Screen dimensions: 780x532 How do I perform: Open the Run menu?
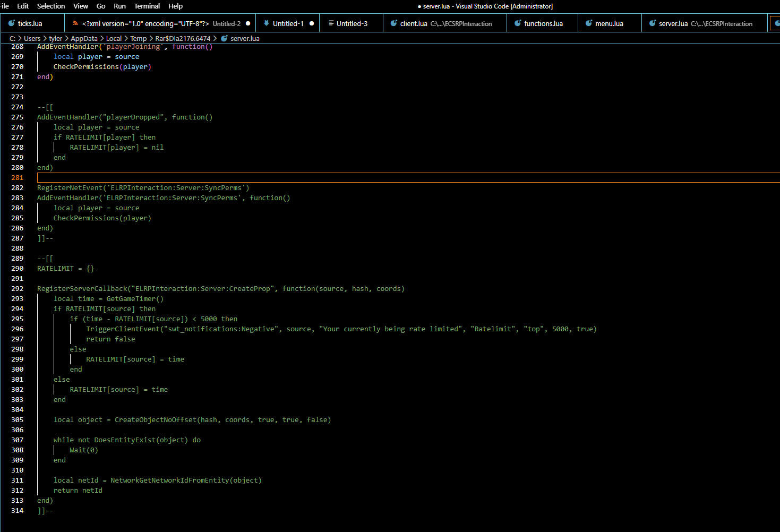pyautogui.click(x=119, y=6)
